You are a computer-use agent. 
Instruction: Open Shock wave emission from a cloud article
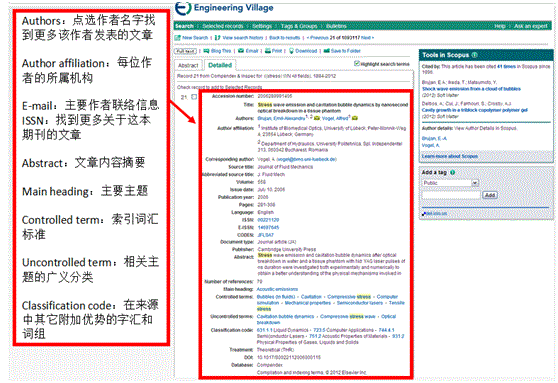point(471,89)
